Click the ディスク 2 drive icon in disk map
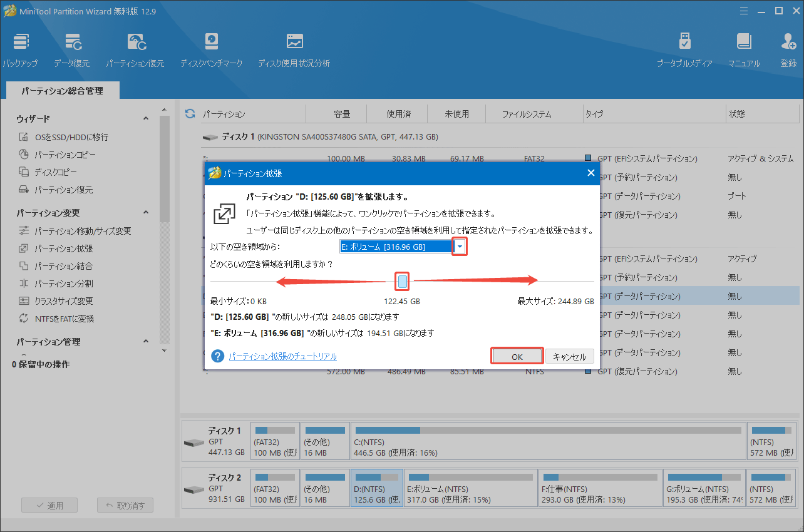Image resolution: width=804 pixels, height=532 pixels. 193,489
